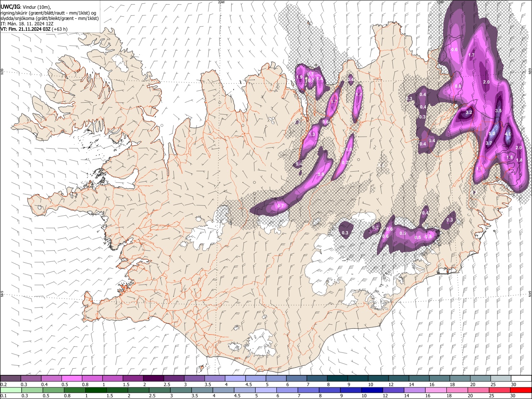Click the dark purple snow swatch starting at 2
The image size is (532, 399).
pyautogui.click(x=153, y=378)
